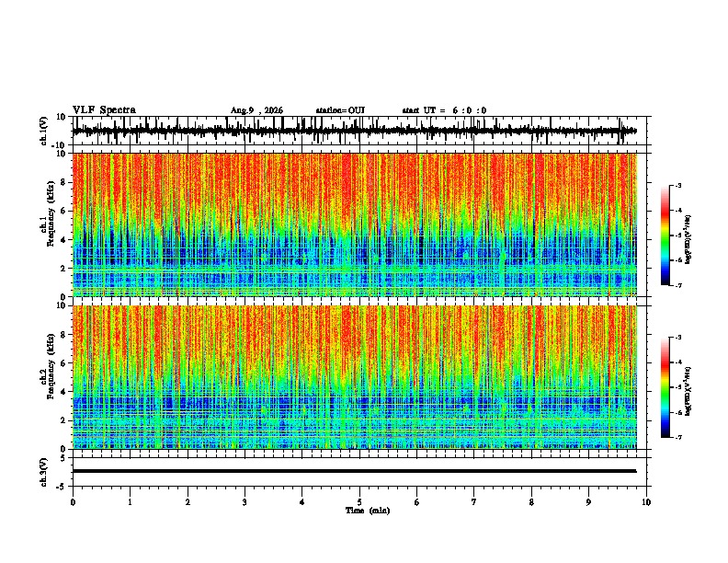
Task: Click the ch.1 spectrogram color scale bar
Action: click(x=665, y=236)
